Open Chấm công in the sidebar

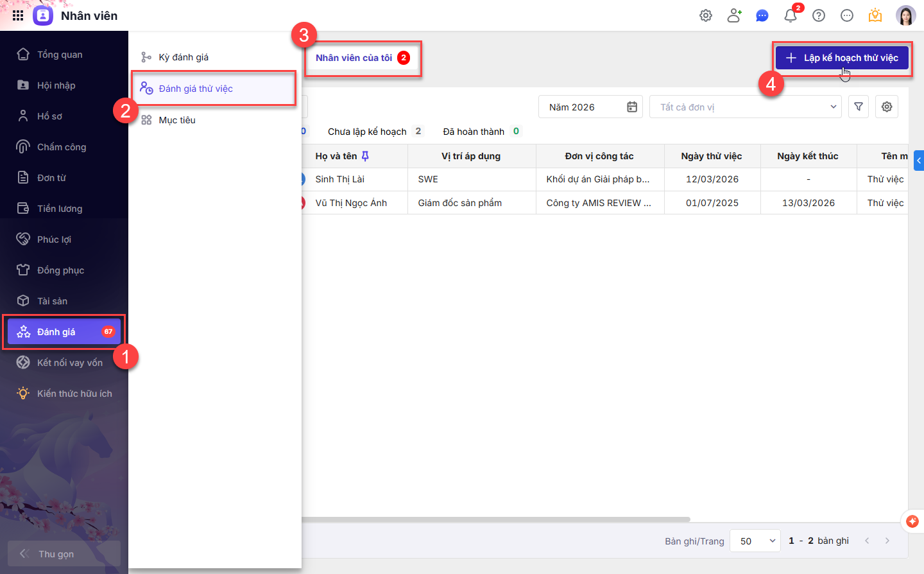(62, 147)
